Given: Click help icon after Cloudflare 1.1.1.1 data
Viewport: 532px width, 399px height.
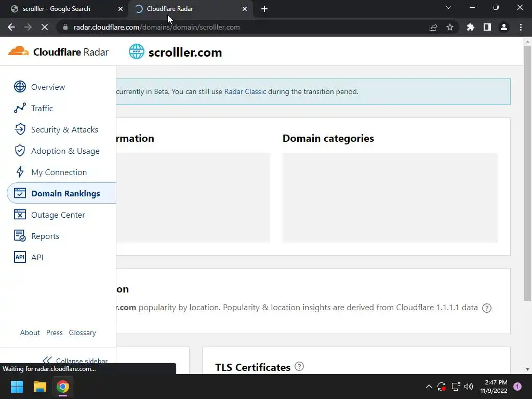Looking at the screenshot, I should pos(486,308).
